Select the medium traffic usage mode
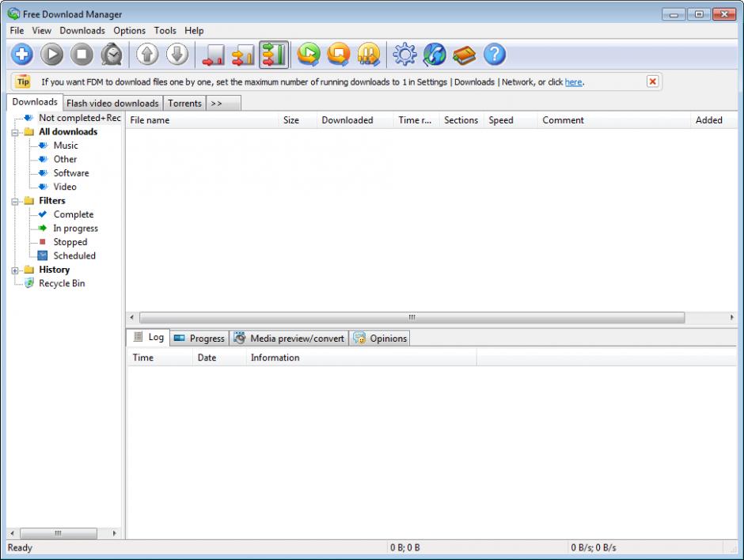The width and height of the screenshot is (744, 560). tap(243, 55)
